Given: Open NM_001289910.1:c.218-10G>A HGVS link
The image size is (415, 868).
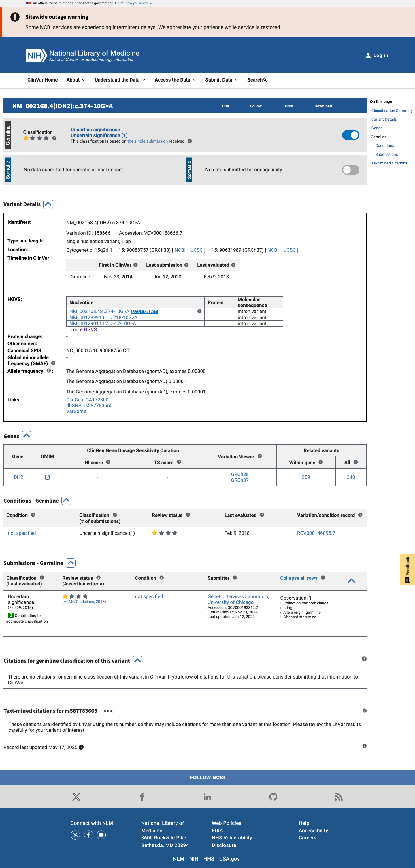Looking at the screenshot, I should (103, 317).
